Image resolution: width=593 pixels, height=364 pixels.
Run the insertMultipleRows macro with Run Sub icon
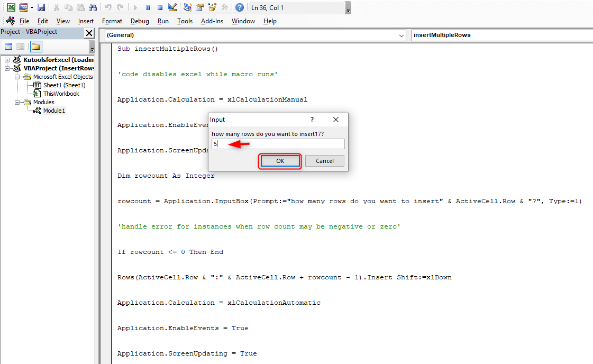tap(135, 7)
